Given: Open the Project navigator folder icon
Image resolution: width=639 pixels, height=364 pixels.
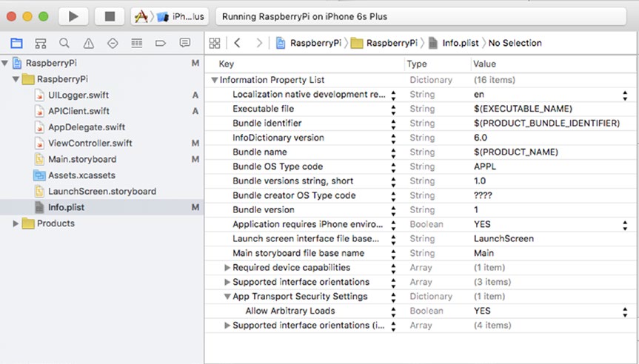Looking at the screenshot, I should pos(16,44).
